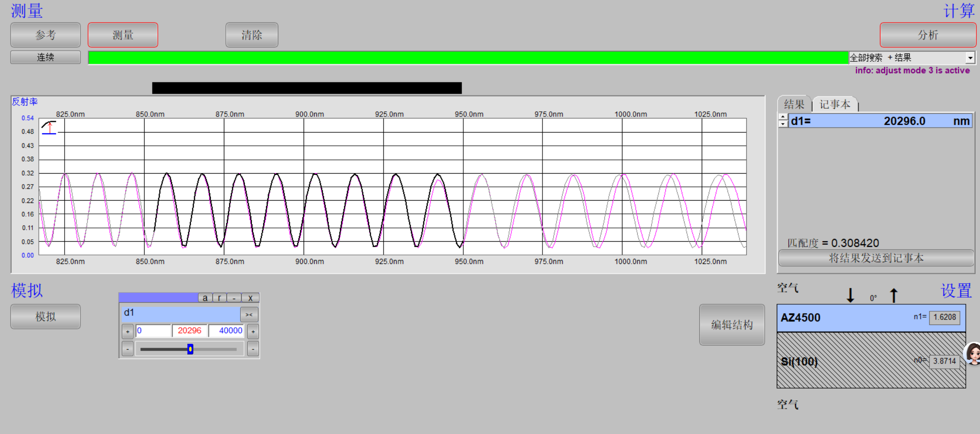
Task: Click the 编辑结构 edit structure button
Action: [x=731, y=325]
